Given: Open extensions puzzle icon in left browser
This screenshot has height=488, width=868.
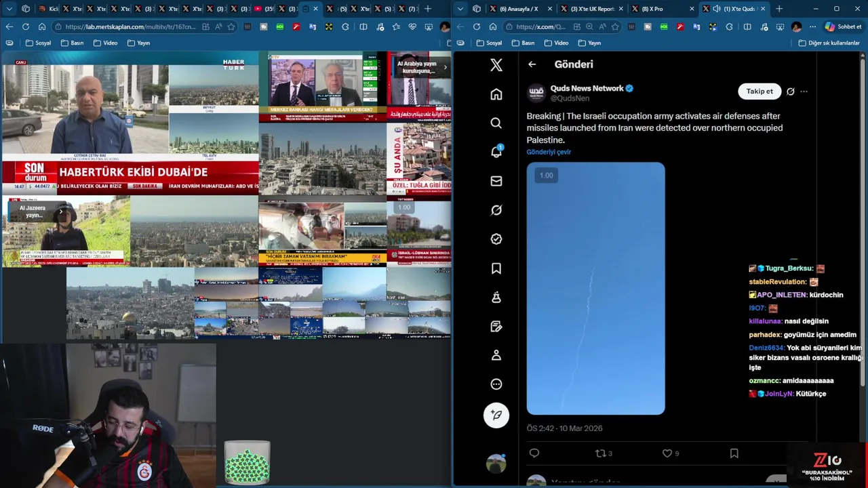Looking at the screenshot, I should [345, 26].
